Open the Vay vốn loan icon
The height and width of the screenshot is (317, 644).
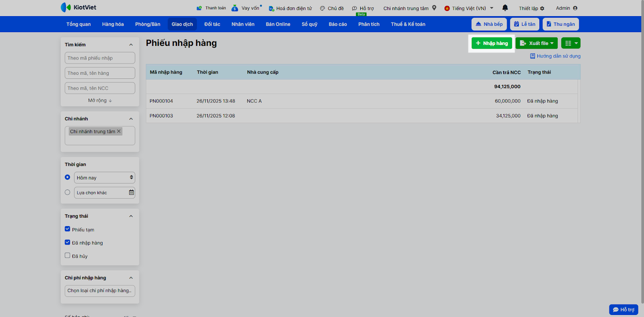[235, 8]
